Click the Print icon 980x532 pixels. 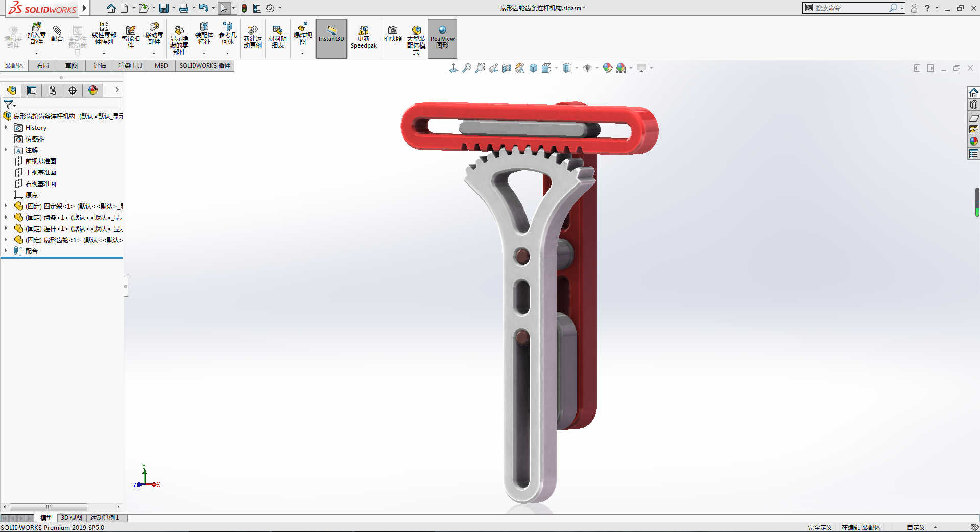point(184,8)
